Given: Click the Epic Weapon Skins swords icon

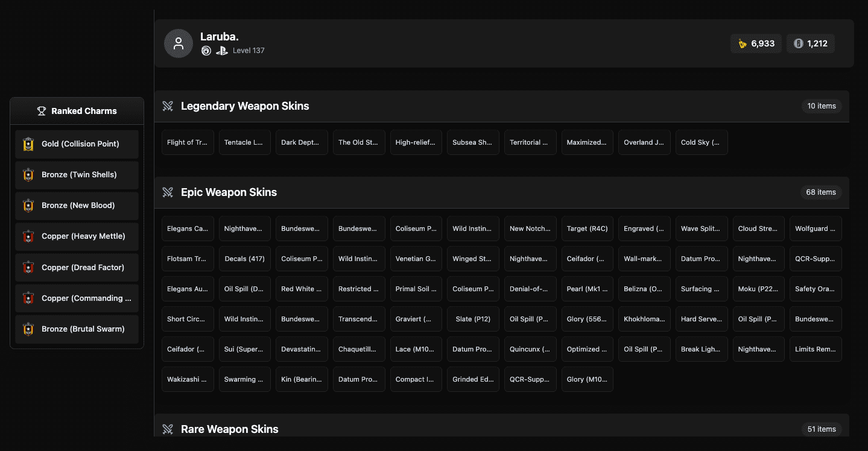Looking at the screenshot, I should click(x=168, y=192).
